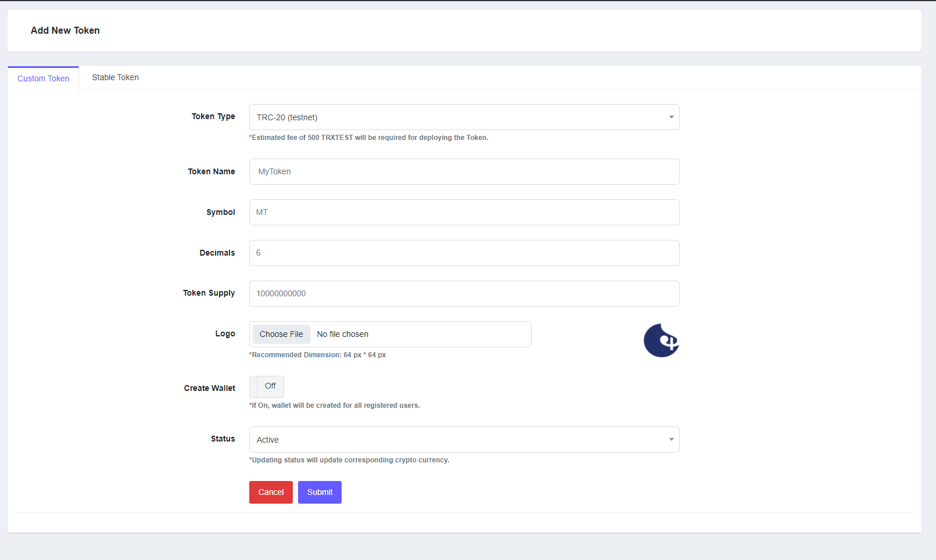The image size is (936, 560).
Task: Click the Token Type field label
Action: coord(213,117)
